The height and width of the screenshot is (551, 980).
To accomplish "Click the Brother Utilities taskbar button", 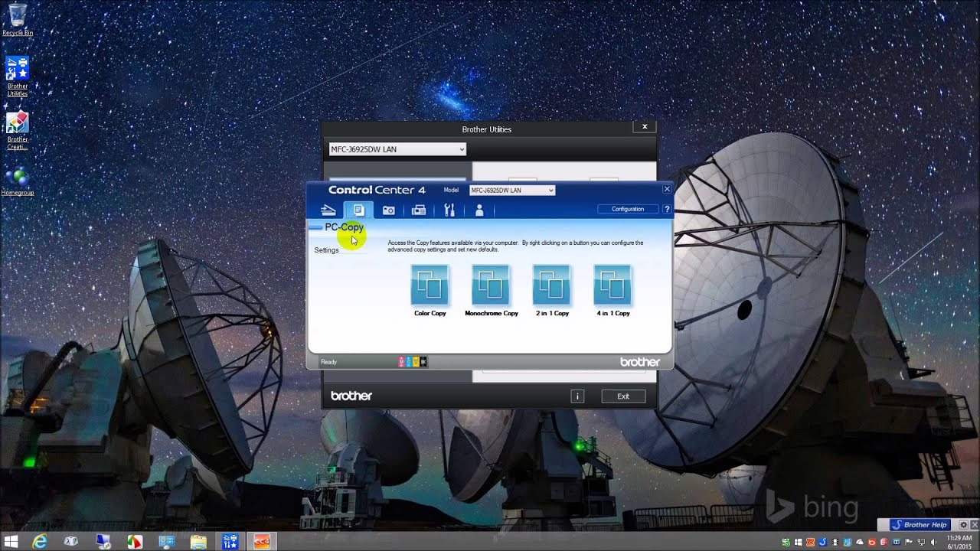I will [x=230, y=542].
